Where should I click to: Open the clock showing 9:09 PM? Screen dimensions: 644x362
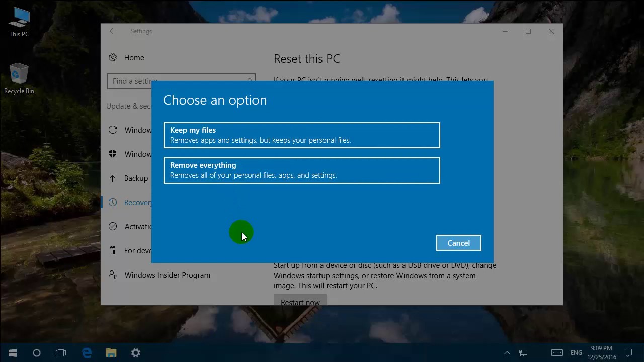602,353
